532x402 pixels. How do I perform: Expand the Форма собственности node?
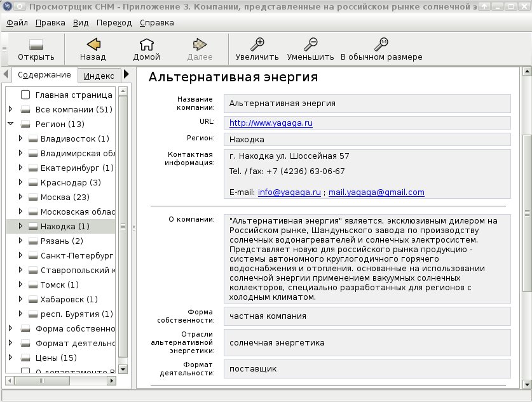tap(11, 328)
